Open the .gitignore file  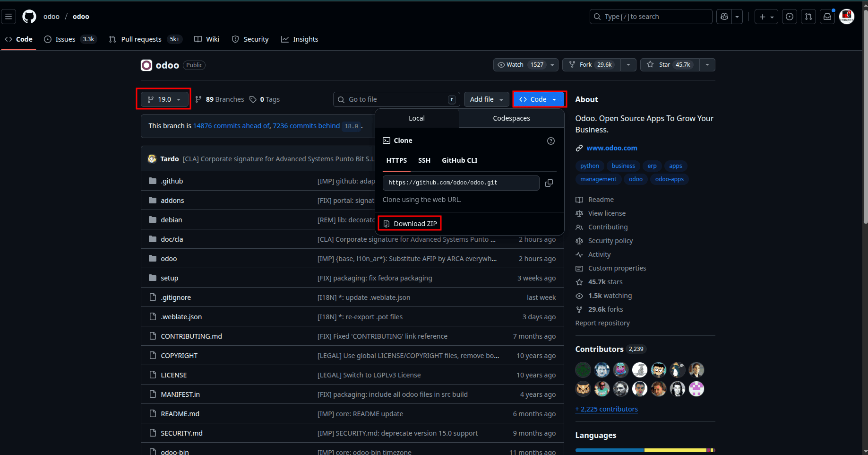[x=176, y=297]
